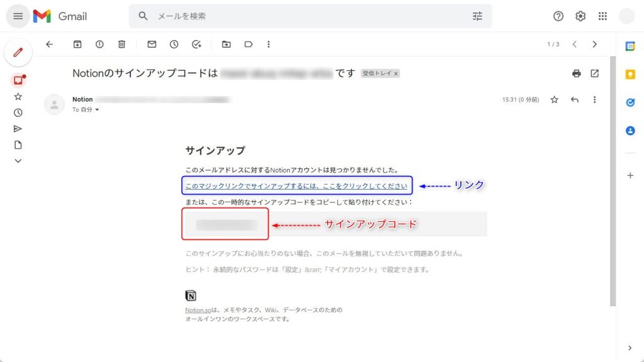Open message more options menu
This screenshot has width=644, height=362.
click(x=594, y=99)
